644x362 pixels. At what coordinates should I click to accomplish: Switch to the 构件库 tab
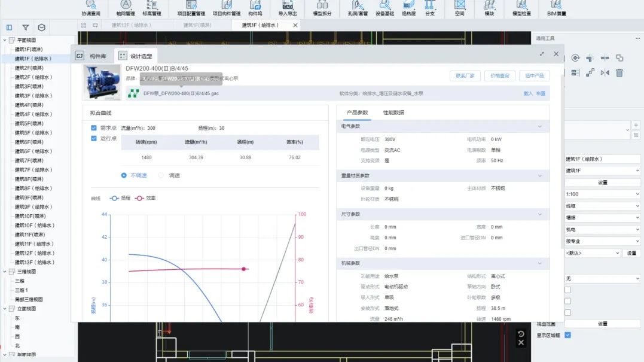91,56
